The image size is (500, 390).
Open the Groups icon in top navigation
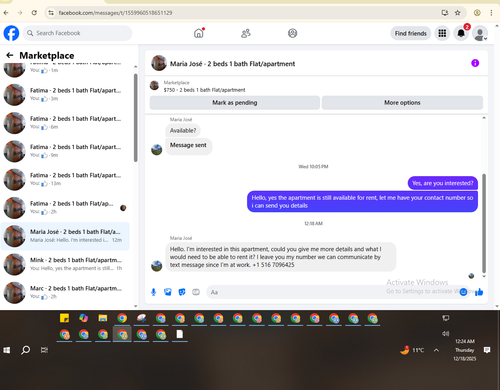click(292, 33)
